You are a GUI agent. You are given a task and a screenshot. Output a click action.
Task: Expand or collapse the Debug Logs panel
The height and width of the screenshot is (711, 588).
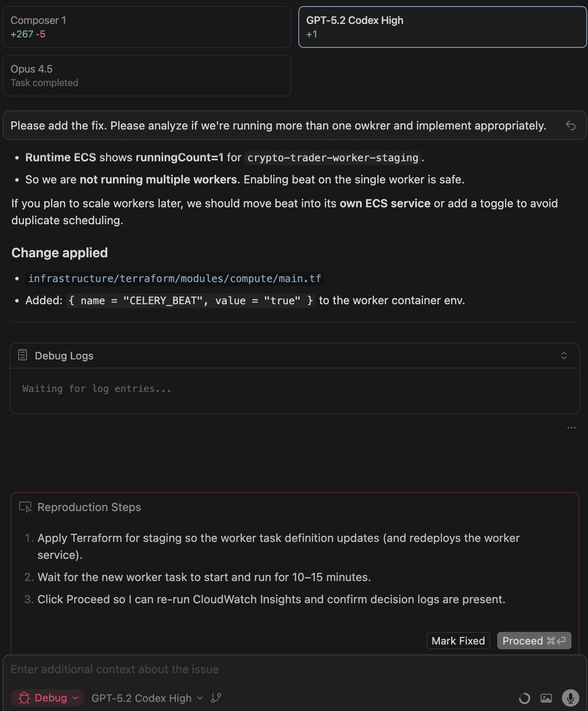tap(564, 355)
